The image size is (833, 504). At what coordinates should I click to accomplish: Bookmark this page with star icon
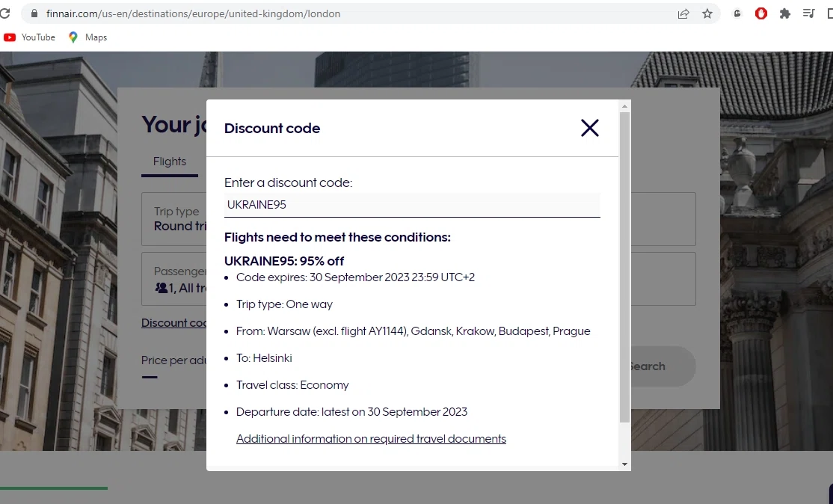[707, 13]
